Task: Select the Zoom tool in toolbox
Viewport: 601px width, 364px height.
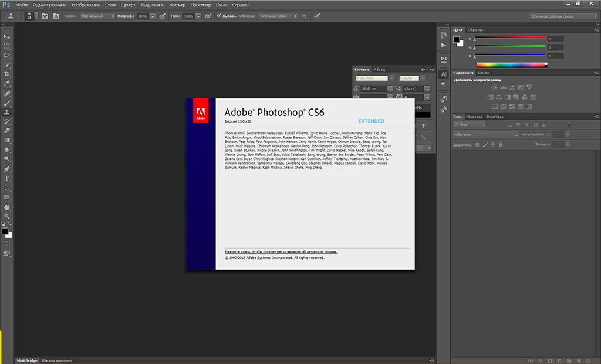Action: pyautogui.click(x=7, y=216)
